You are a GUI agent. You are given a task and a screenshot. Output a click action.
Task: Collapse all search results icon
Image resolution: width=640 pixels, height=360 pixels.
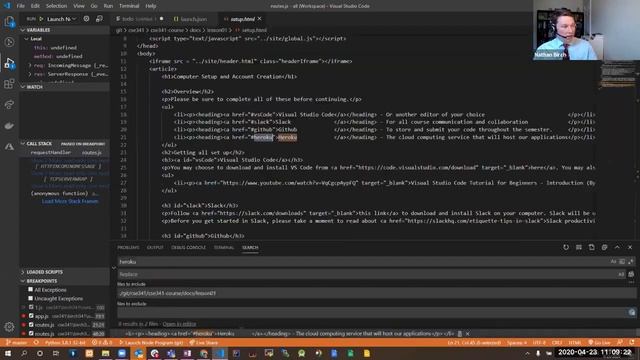604,247
